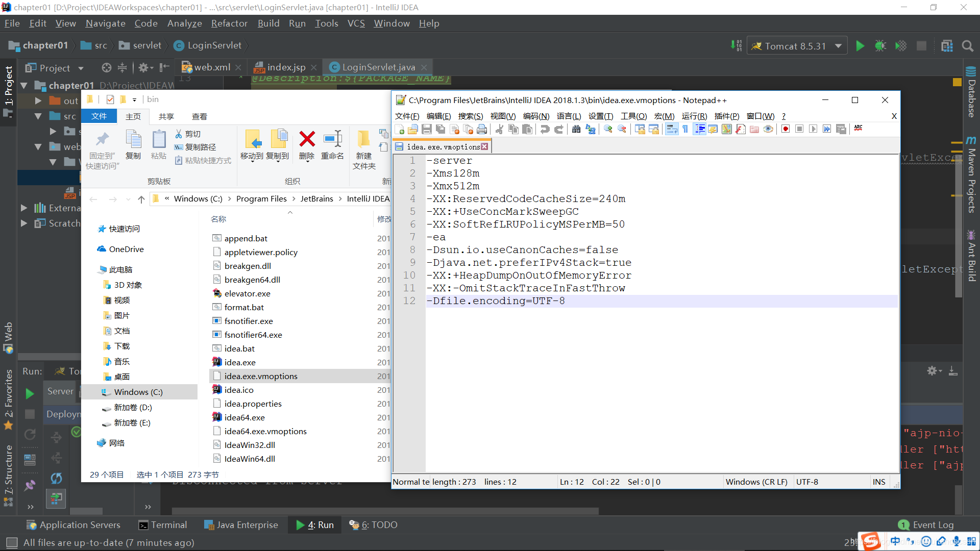Click the New file icon in Notepad++
Image resolution: width=980 pixels, height=551 pixels.
coord(400,130)
